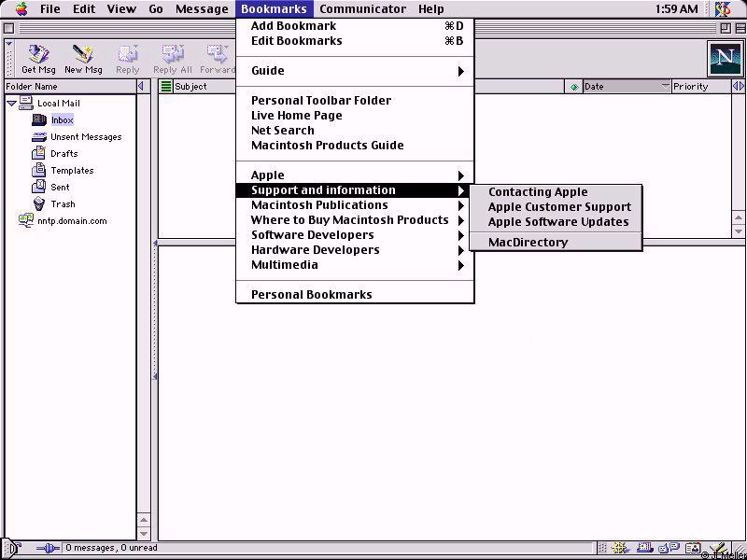Click the Netscape N logo
Viewport: 747px width, 560px height.
[x=725, y=58]
